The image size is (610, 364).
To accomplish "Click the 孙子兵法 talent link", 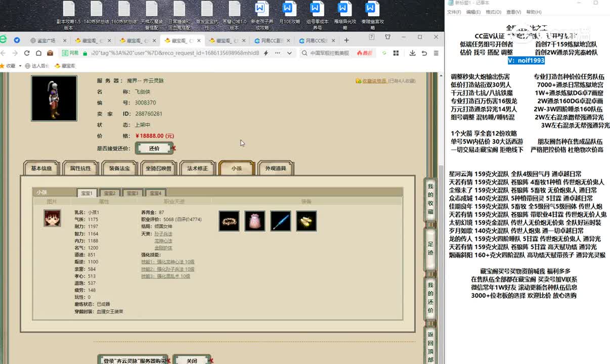I will click(163, 234).
